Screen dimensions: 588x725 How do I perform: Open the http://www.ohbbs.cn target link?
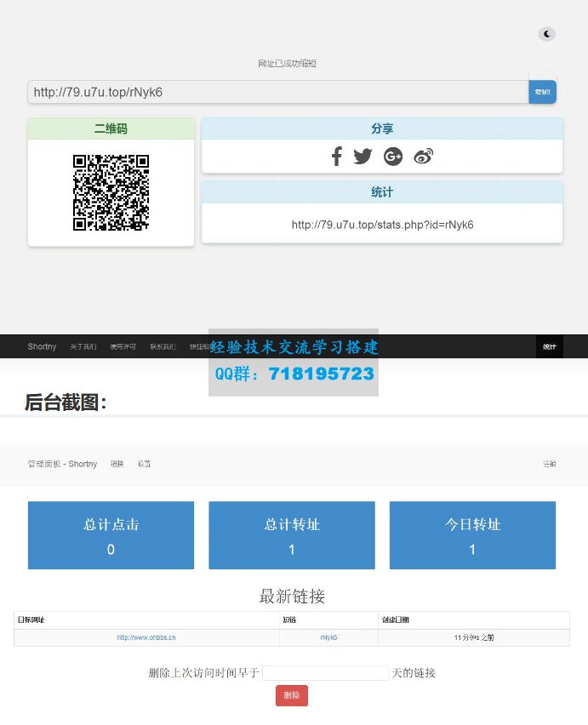point(146,637)
